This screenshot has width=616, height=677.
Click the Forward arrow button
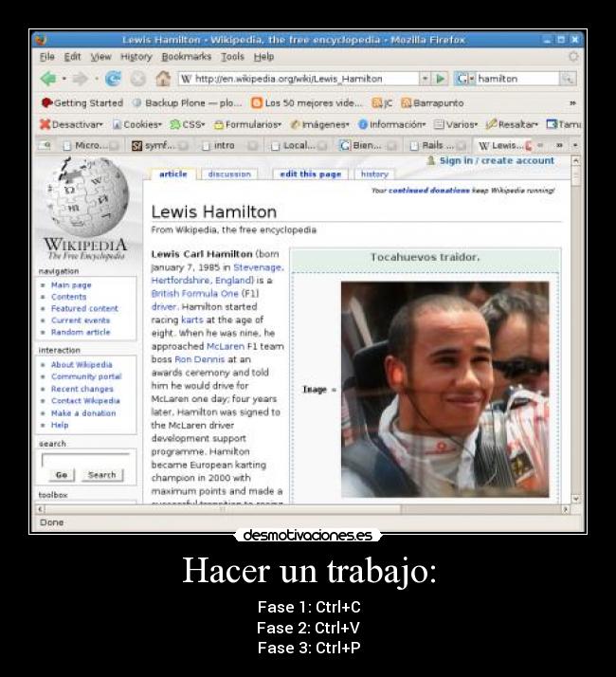click(x=81, y=79)
